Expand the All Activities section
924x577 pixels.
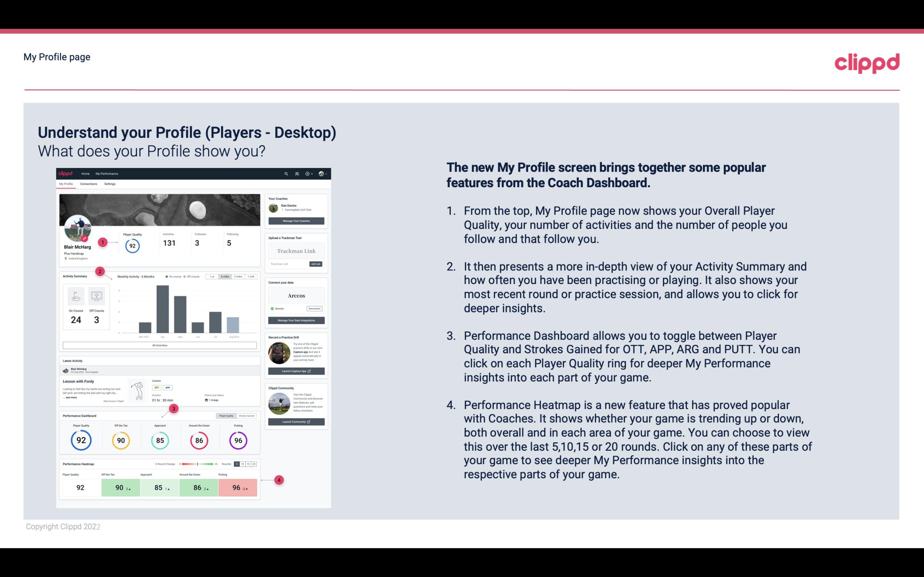[159, 345]
